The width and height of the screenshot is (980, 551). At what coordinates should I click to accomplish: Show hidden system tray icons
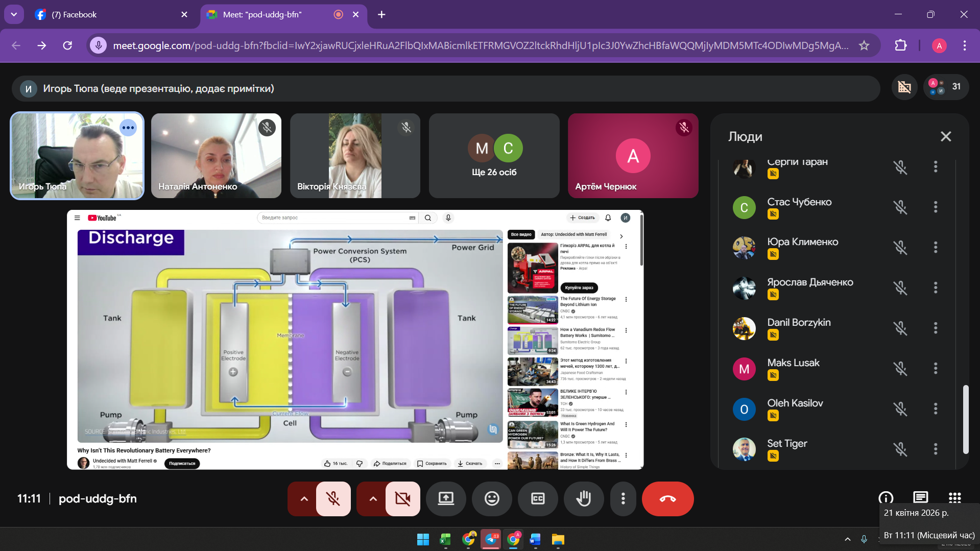(848, 539)
